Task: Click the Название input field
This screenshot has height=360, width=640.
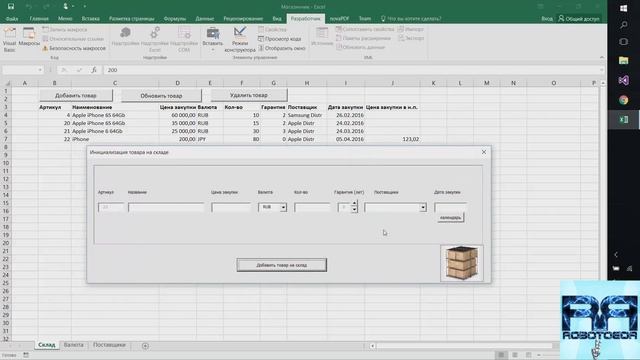Action: coord(166,207)
